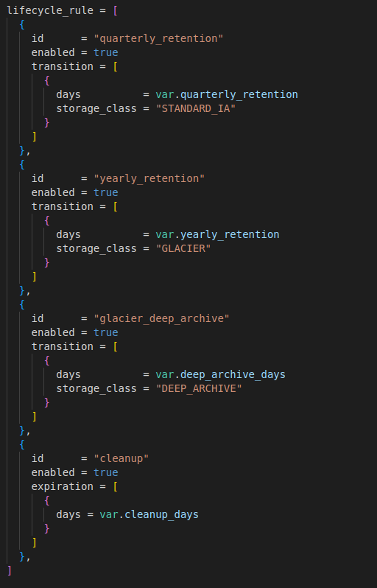Viewport: 377px width, 588px height.
Task: Click var.deep_archive_days variable reference
Action: pyautogui.click(x=220, y=374)
